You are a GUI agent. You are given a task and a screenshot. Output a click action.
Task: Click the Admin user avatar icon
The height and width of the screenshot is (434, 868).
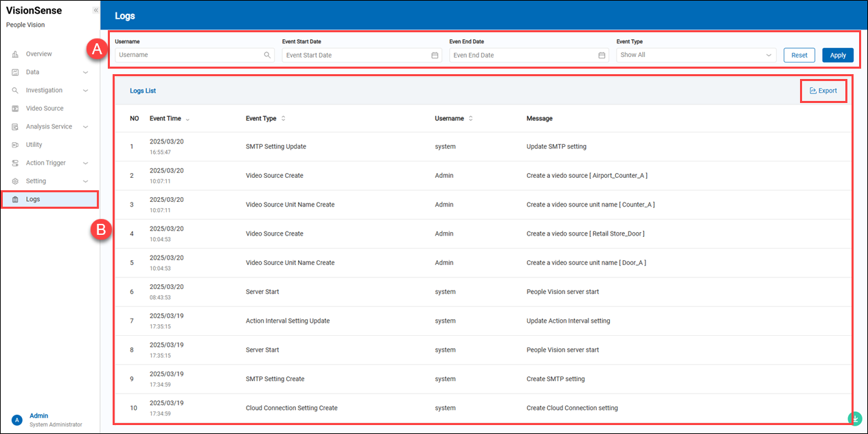16,420
